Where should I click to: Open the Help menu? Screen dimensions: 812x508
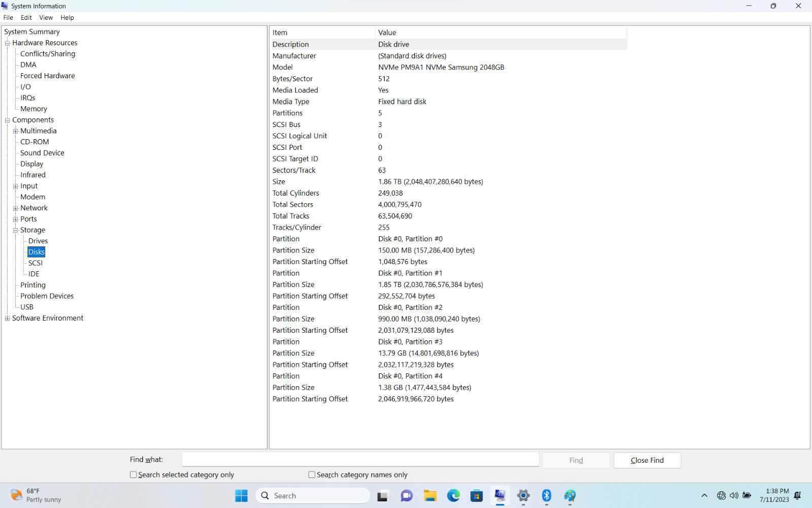pyautogui.click(x=67, y=17)
